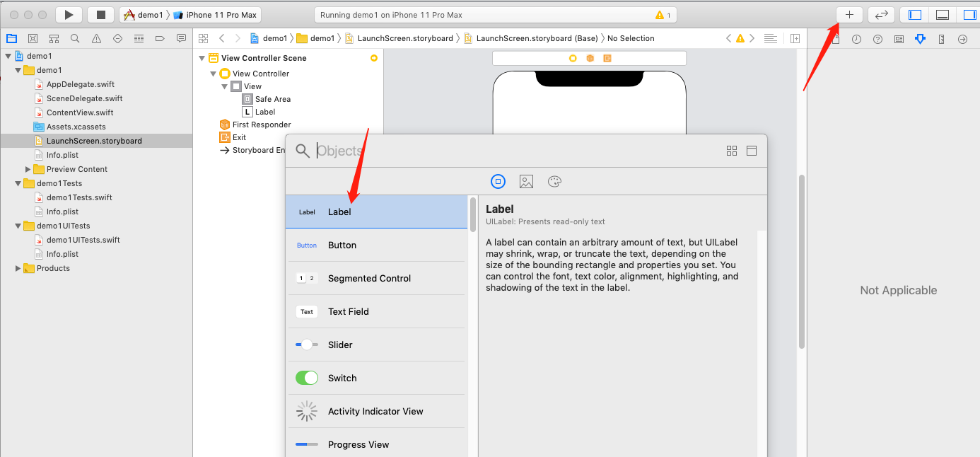980x457 pixels.
Task: Click warning count in activity bar
Action: (x=663, y=15)
